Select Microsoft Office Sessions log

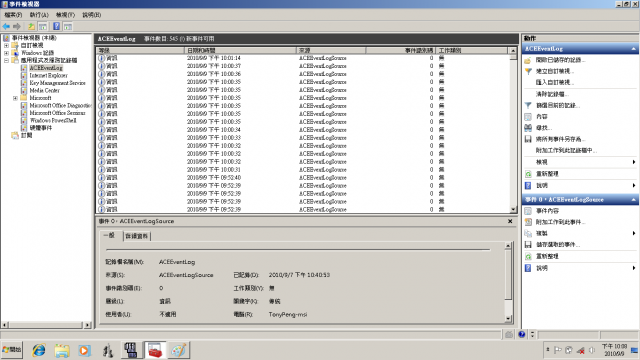[x=57, y=113]
